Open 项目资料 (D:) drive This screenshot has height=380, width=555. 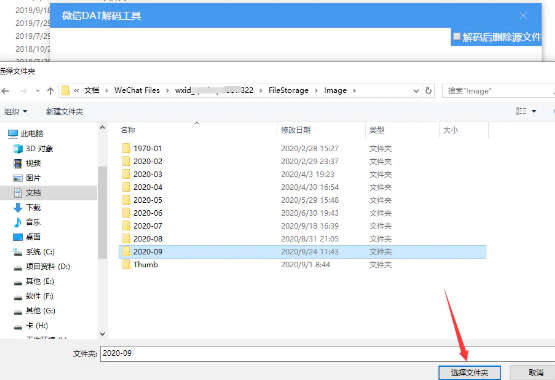42,266
